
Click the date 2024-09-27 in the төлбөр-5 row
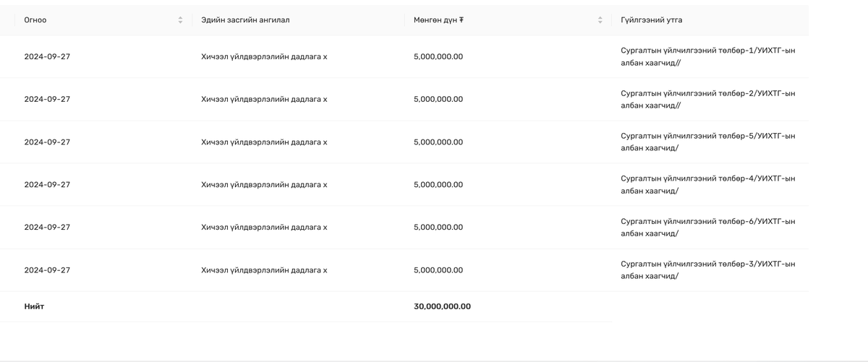click(47, 142)
